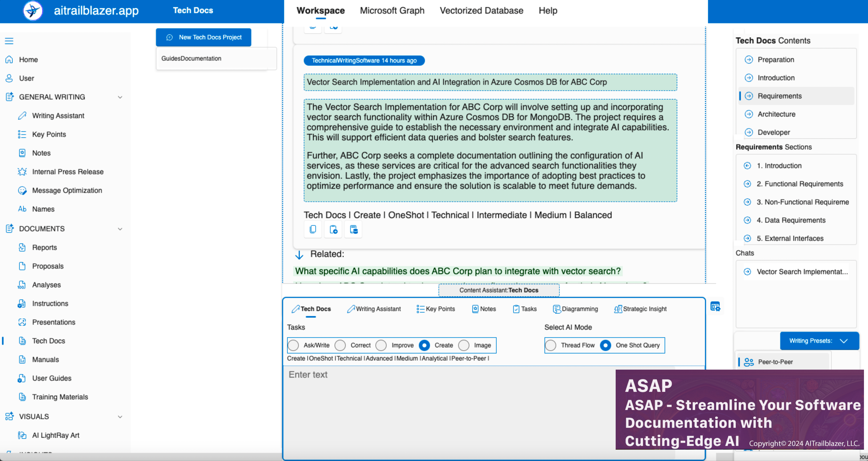Viewport: 868px width, 461px height.
Task: Open AI LightRay Art in the sidebar
Action: pyautogui.click(x=56, y=435)
